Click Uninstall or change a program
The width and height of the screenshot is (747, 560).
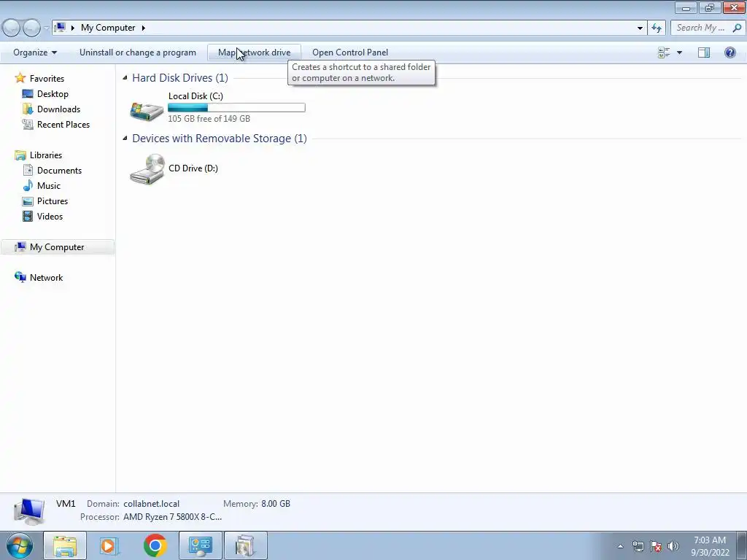138,52
